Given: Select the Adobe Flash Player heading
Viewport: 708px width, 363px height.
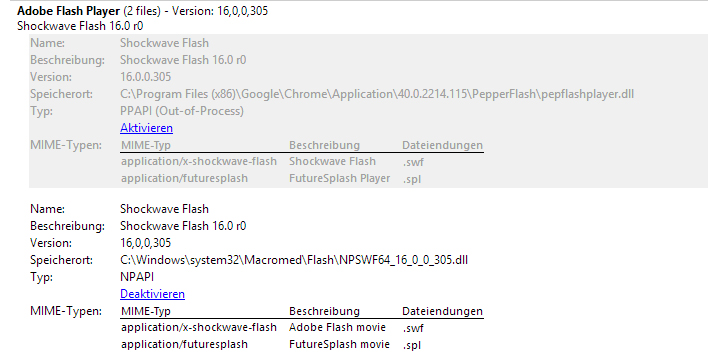Looking at the screenshot, I should click(x=69, y=11).
